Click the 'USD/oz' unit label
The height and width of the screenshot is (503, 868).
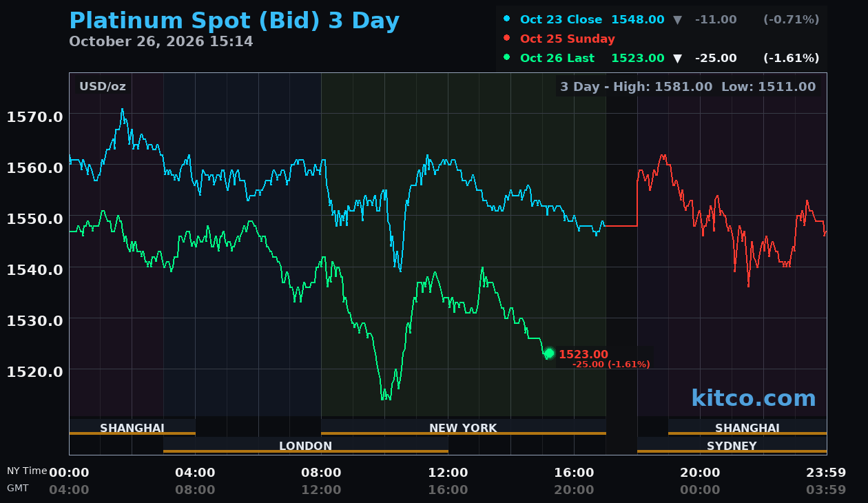pos(103,86)
